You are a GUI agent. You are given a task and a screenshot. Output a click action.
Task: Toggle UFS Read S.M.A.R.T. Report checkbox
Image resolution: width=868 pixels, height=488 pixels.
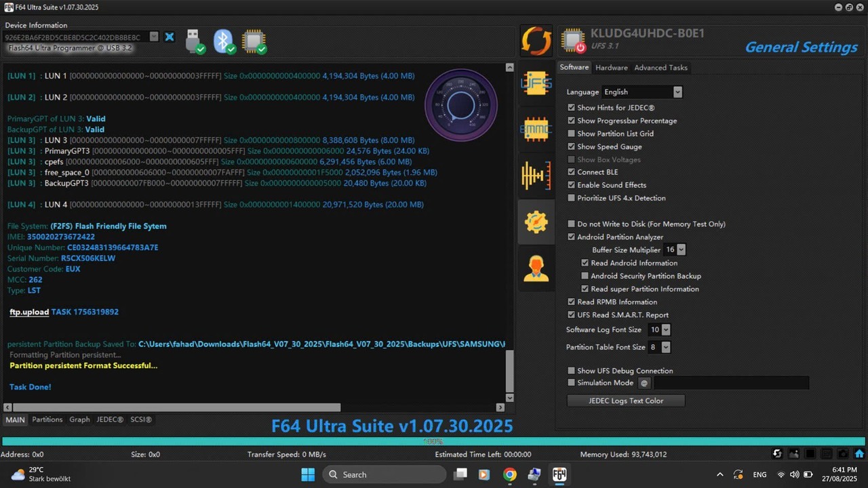pos(572,314)
